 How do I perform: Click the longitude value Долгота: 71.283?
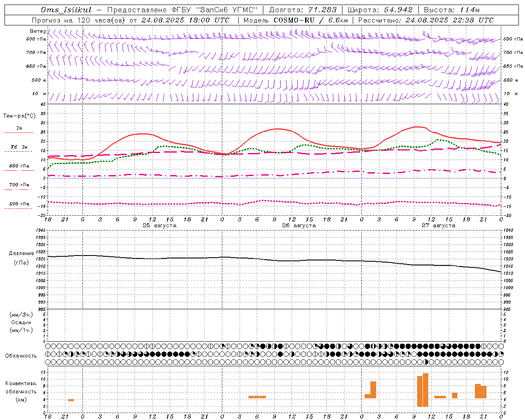pyautogui.click(x=303, y=10)
